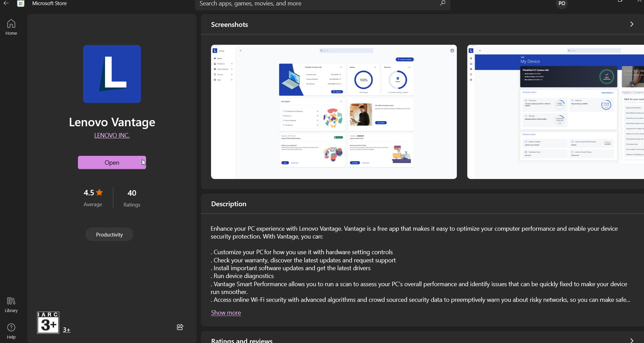644x343 pixels.
Task: Click the Screenshots section heading
Action: tap(229, 24)
